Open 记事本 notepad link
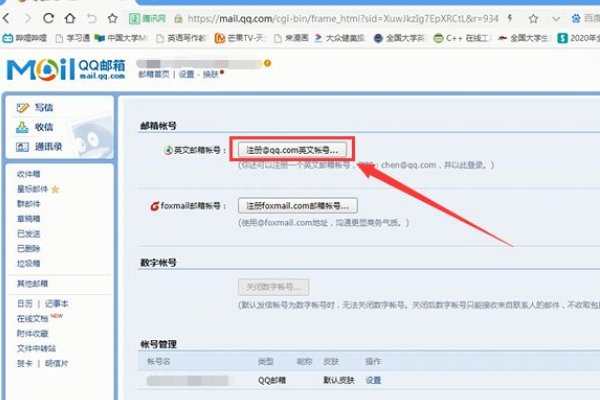The image size is (600, 400). click(57, 304)
